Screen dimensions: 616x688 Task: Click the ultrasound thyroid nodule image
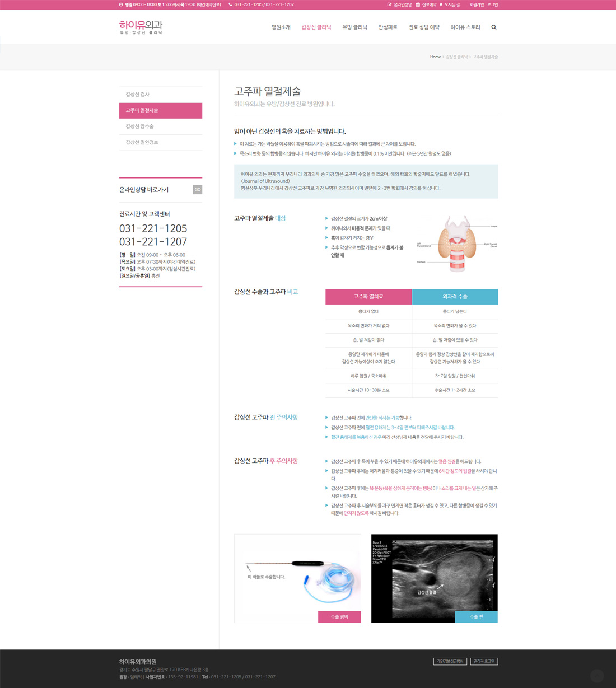tap(435, 578)
